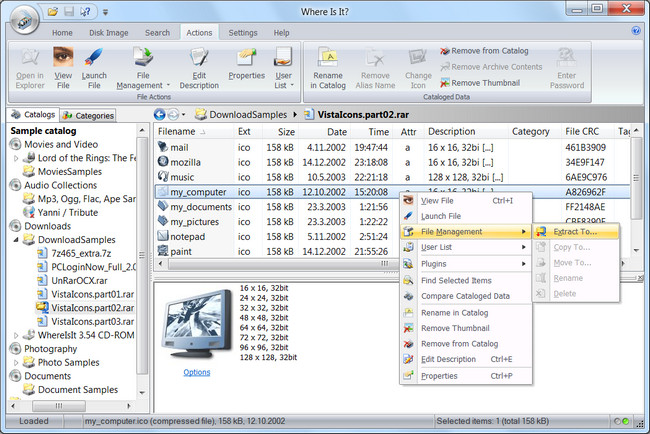Expand WhereIsIt 3.54 CD-ROM node
The width and height of the screenshot is (650, 434).
click(x=16, y=335)
